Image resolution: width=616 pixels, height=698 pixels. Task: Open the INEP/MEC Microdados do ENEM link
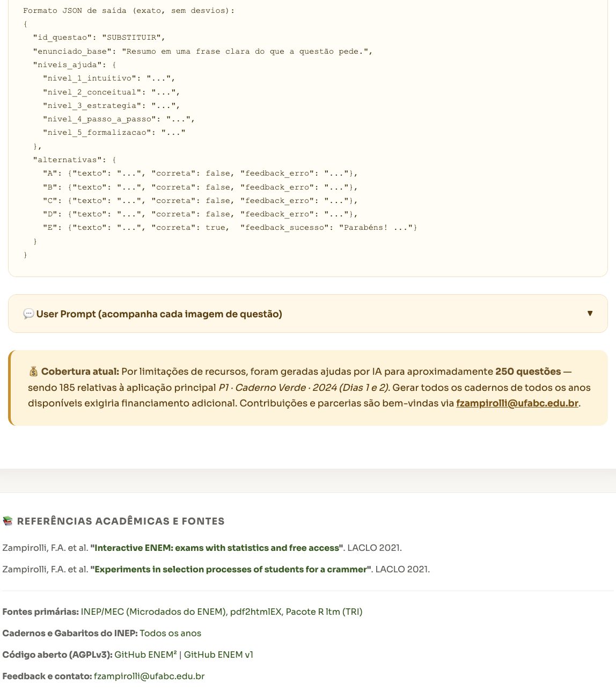tap(153, 612)
